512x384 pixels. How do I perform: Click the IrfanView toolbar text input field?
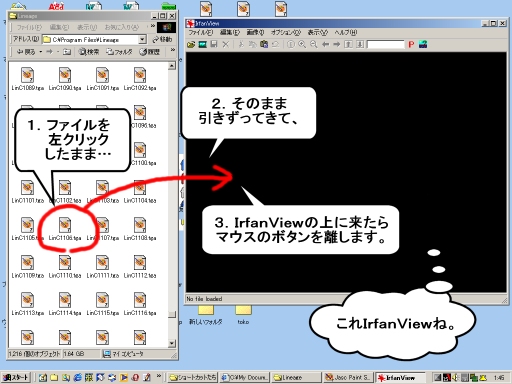pos(386,44)
